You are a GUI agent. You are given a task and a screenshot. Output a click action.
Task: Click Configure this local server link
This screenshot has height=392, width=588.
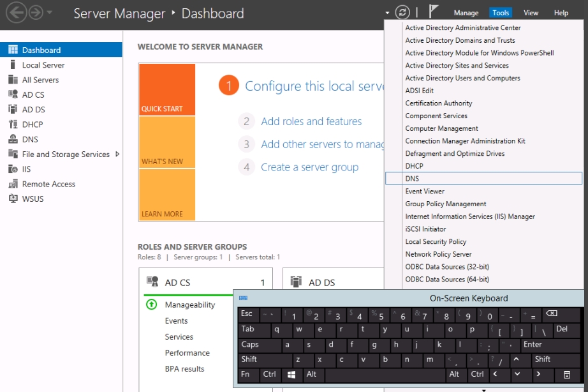coord(314,86)
